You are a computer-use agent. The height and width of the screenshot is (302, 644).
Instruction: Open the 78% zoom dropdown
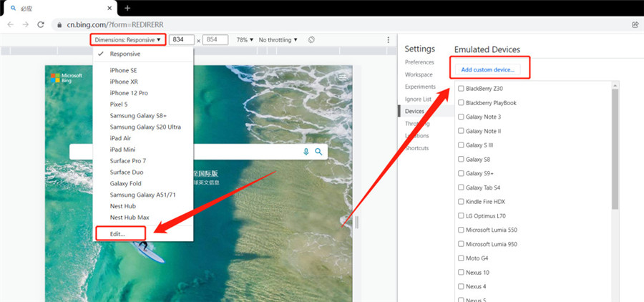pyautogui.click(x=245, y=40)
